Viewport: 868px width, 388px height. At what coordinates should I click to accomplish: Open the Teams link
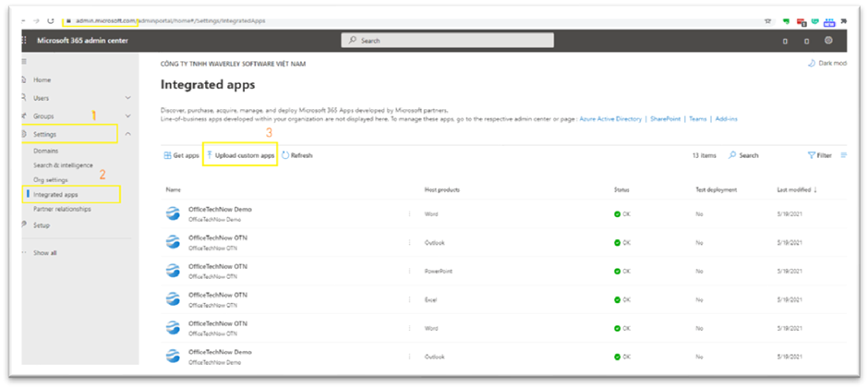pos(697,119)
